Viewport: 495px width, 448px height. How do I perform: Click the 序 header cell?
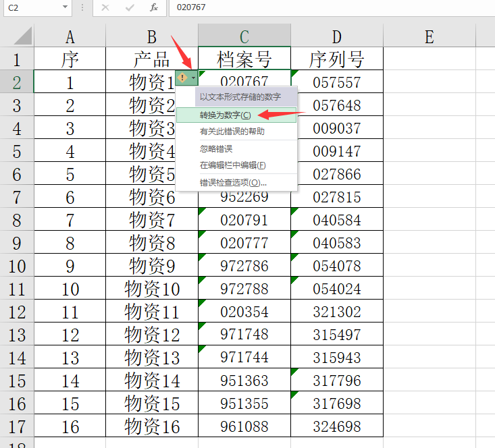[x=70, y=59]
